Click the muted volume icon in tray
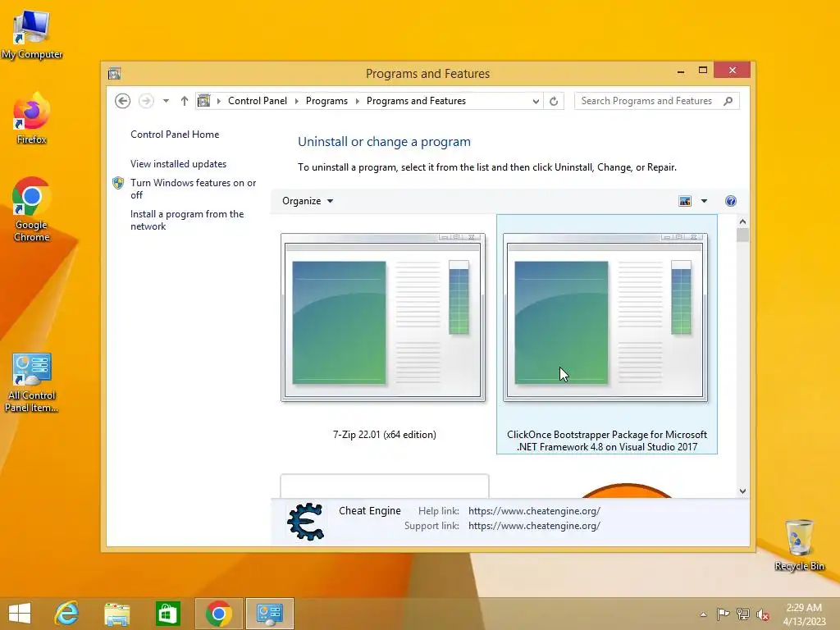The image size is (840, 630). click(763, 614)
